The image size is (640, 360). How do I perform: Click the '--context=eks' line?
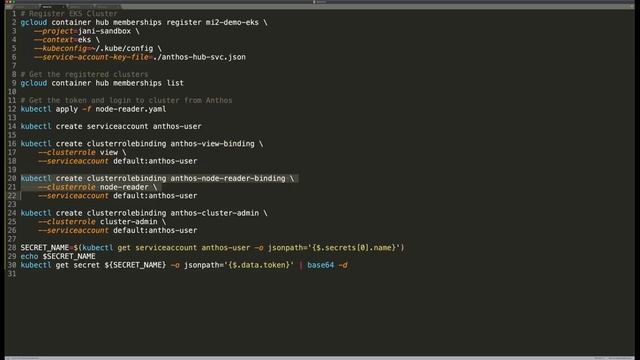coord(67,40)
